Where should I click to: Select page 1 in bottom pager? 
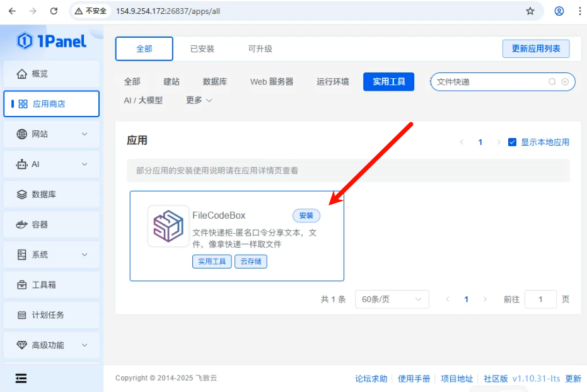(466, 299)
